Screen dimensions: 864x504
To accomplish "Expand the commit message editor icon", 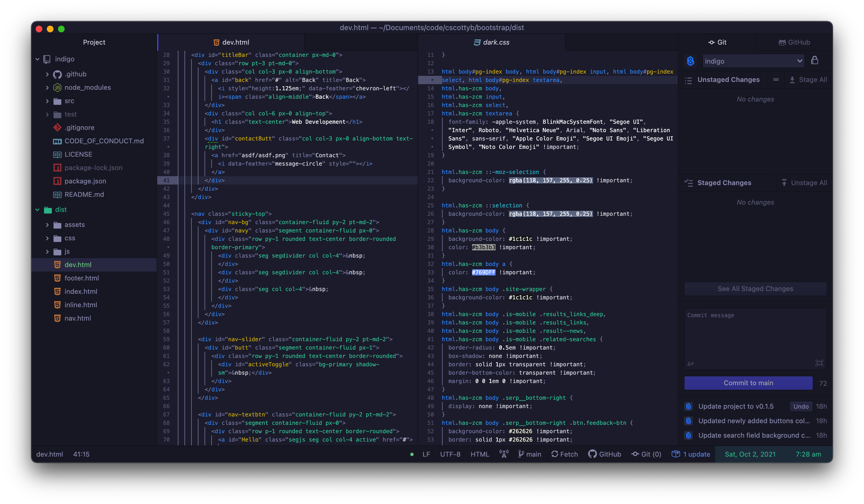I will click(x=819, y=363).
